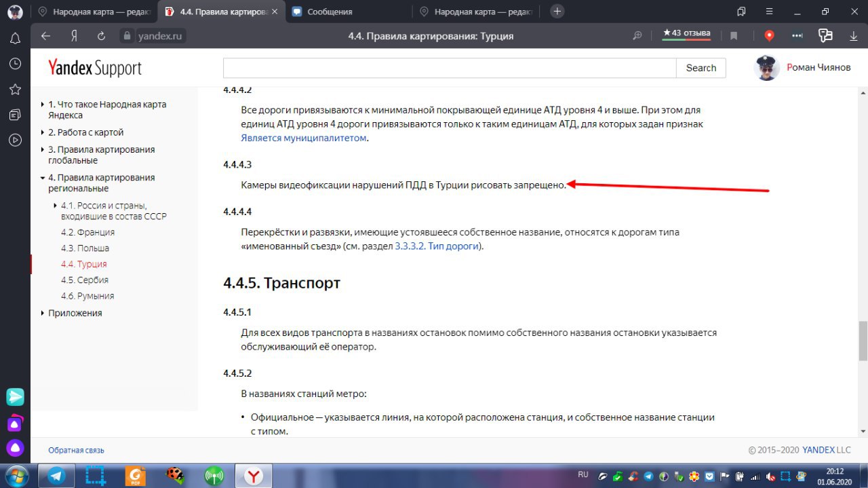The image size is (868, 488).
Task: Select '4.4. Турция' in the sidebar
Action: point(83,264)
